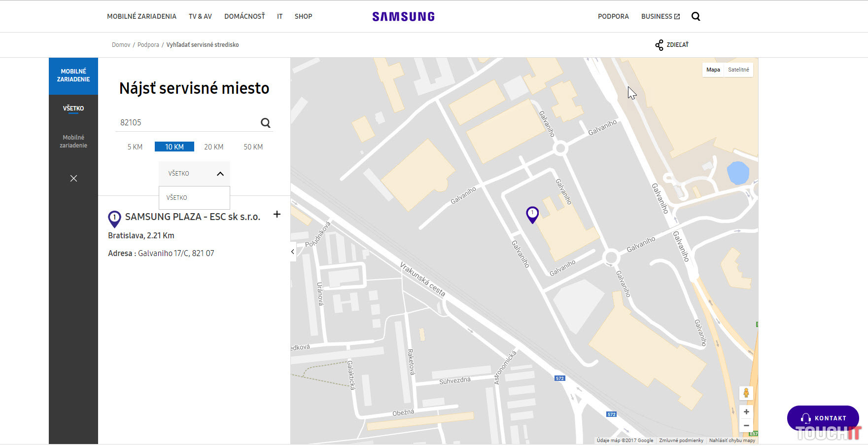Click the header search magnifier icon
868x446 pixels.
[695, 16]
